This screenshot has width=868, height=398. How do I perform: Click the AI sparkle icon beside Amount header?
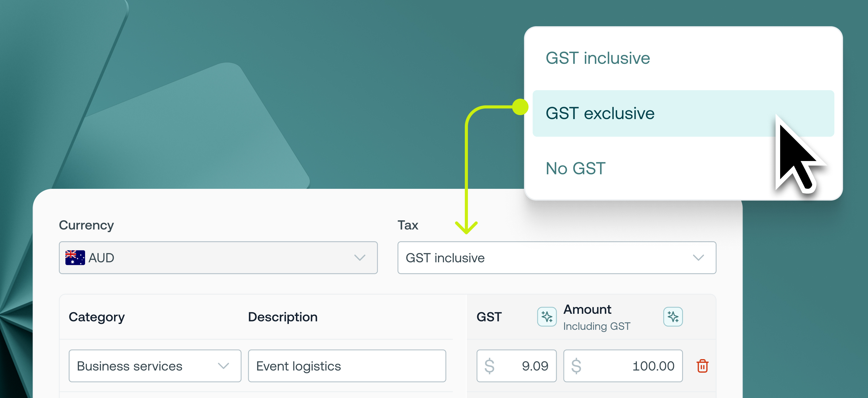pyautogui.click(x=673, y=316)
